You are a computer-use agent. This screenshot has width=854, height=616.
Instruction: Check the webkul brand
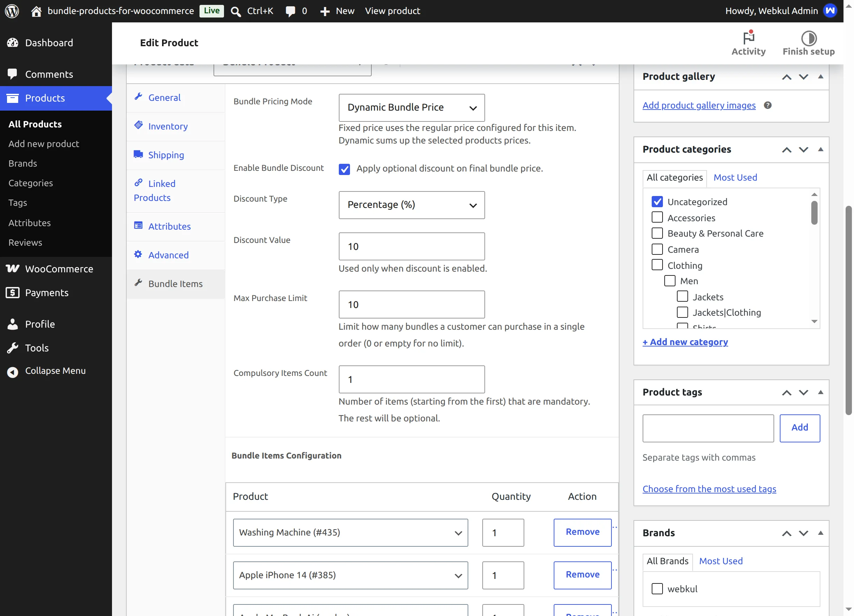[x=657, y=588]
